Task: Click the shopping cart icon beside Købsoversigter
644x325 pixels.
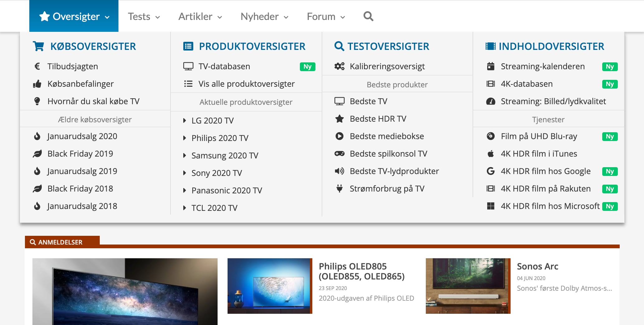Action: [x=38, y=46]
